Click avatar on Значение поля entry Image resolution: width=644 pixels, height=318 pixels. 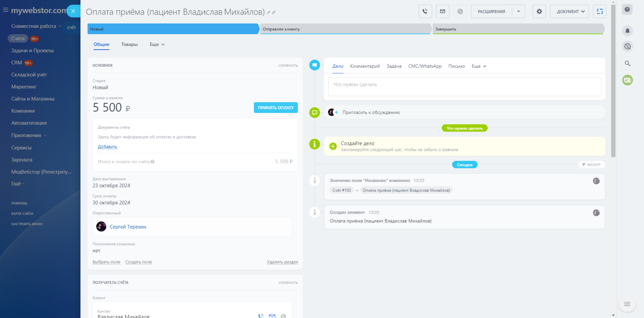click(596, 181)
